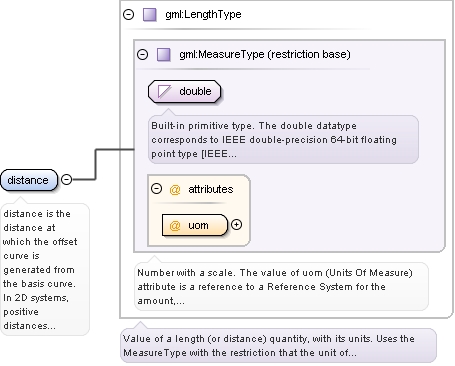Collapse the attributes section

pyautogui.click(x=156, y=189)
